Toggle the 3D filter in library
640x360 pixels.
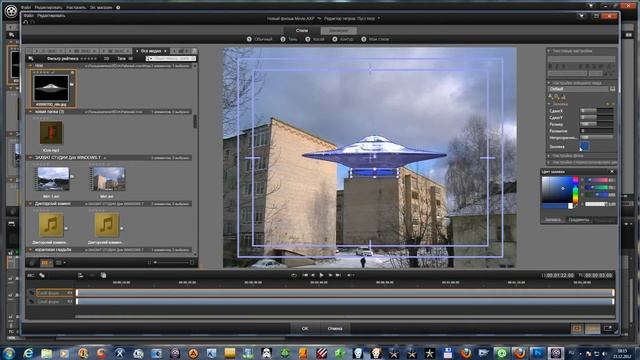(x=106, y=59)
